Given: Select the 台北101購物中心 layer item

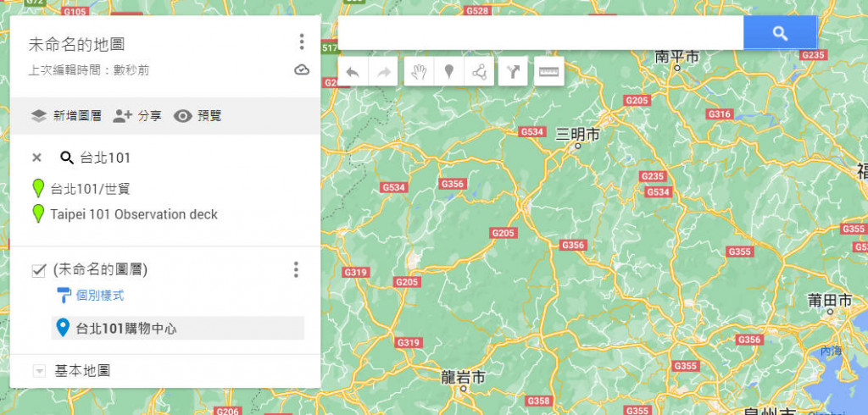Looking at the screenshot, I should tap(178, 328).
